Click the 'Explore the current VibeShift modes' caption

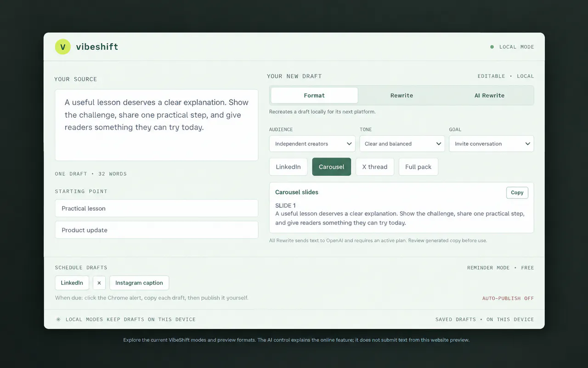coord(296,340)
